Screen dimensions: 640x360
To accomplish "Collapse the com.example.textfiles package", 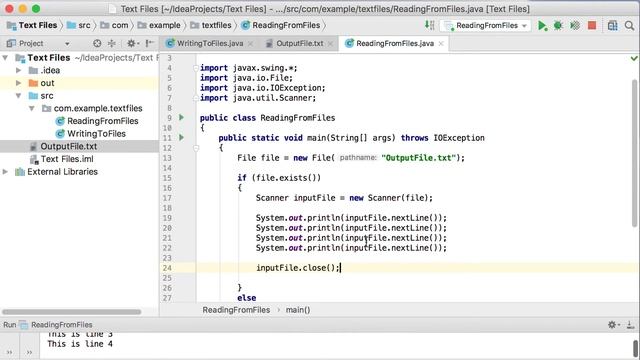I will pyautogui.click(x=31, y=109).
